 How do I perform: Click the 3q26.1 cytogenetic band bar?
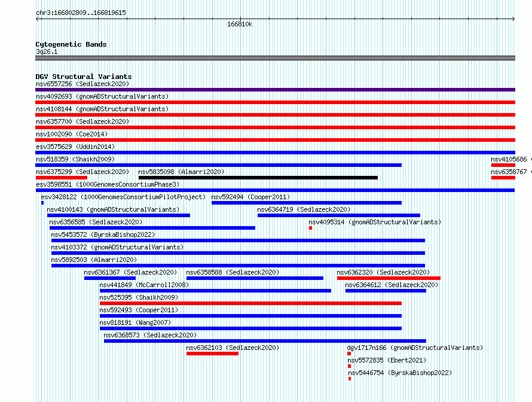point(275,58)
